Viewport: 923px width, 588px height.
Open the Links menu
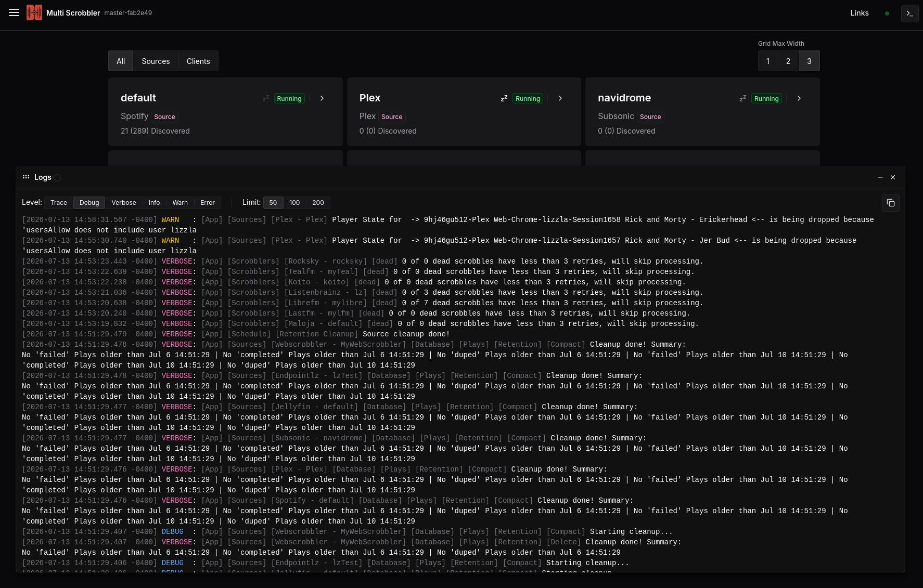[x=860, y=13]
